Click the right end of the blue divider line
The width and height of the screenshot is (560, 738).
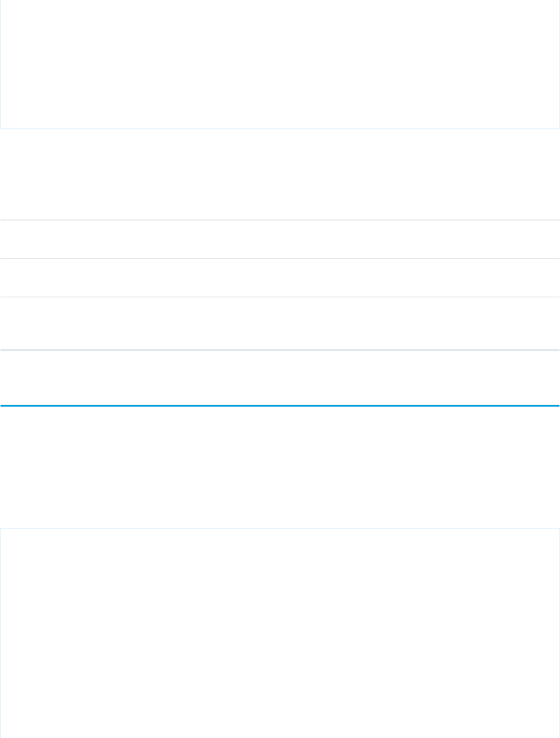pos(557,406)
